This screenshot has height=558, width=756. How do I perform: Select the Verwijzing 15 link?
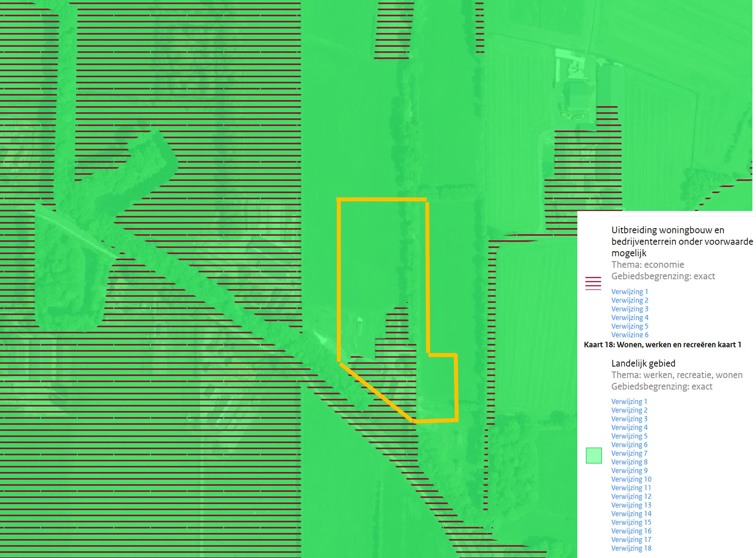click(x=631, y=522)
